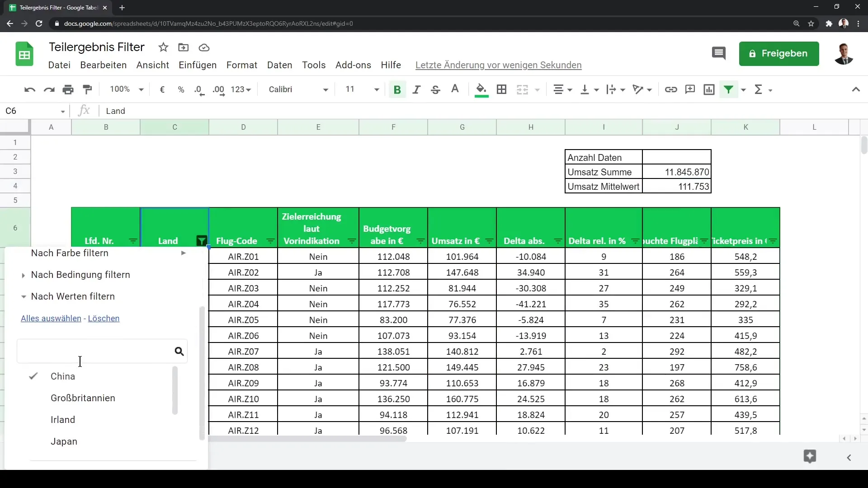Click the Freigeben share button
This screenshot has width=868, height=488.
(x=779, y=54)
